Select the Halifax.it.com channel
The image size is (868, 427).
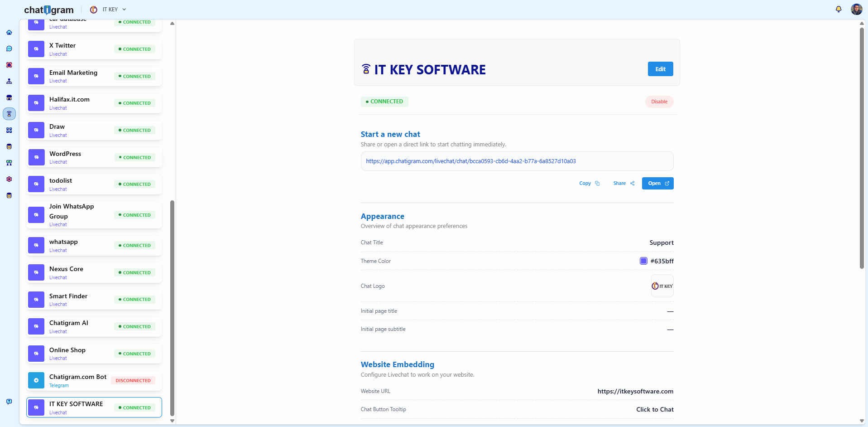[94, 103]
